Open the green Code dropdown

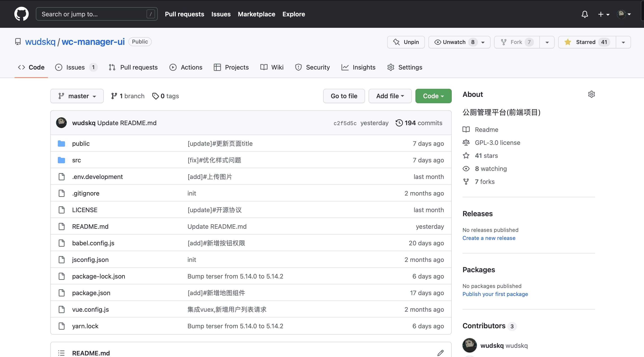tap(433, 96)
